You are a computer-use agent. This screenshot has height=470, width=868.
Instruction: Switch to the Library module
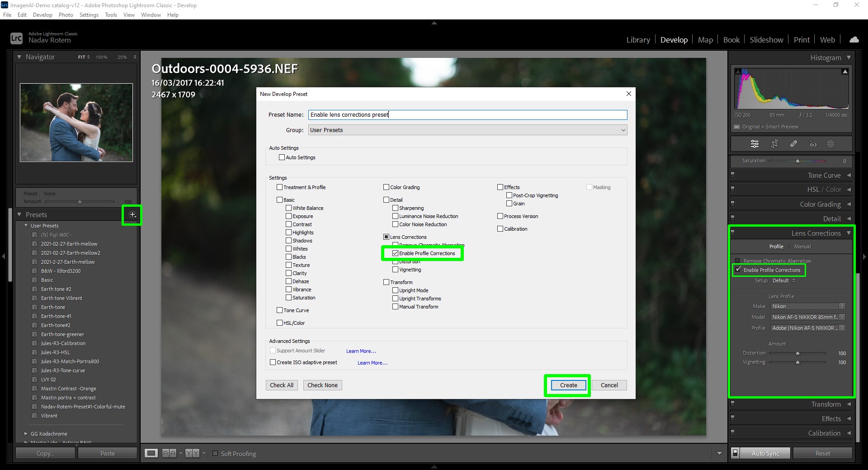click(x=637, y=39)
